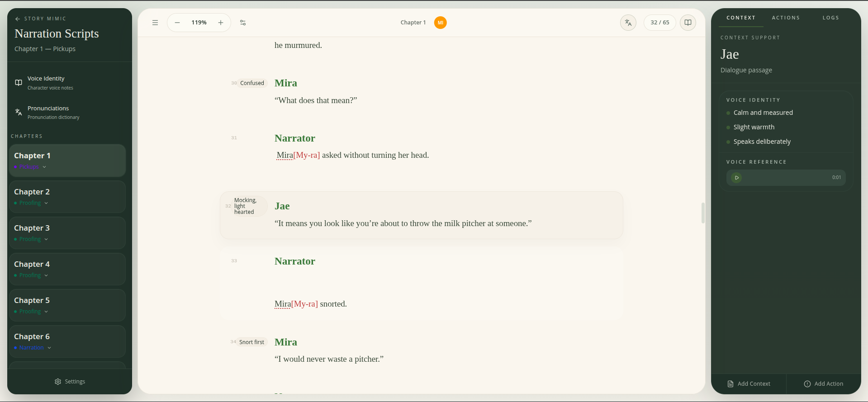Switch to the Context tab

(741, 18)
